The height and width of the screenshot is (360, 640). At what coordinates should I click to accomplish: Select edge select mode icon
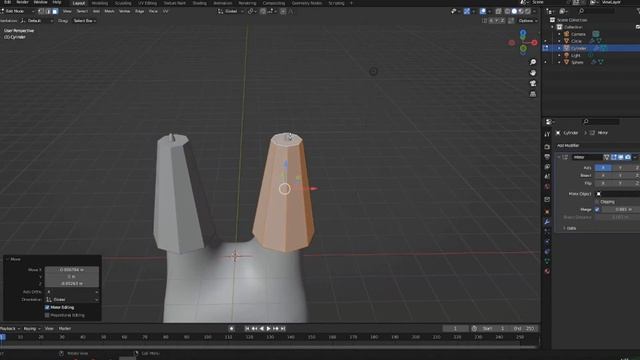point(48,11)
